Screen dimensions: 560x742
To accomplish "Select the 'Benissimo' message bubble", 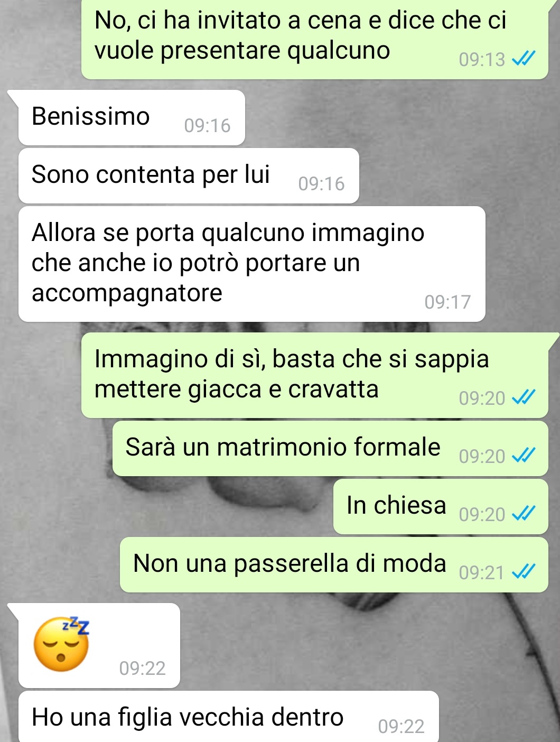I will [x=132, y=117].
